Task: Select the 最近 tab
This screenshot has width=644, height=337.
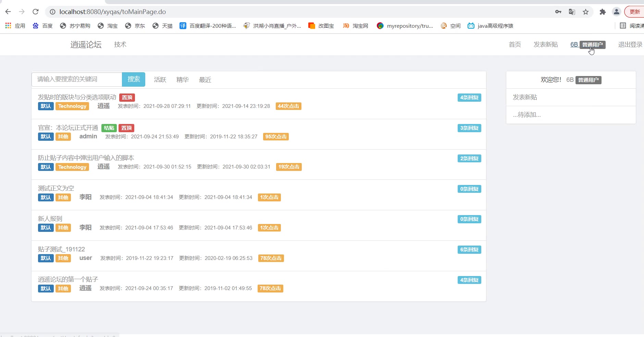Action: click(x=205, y=80)
